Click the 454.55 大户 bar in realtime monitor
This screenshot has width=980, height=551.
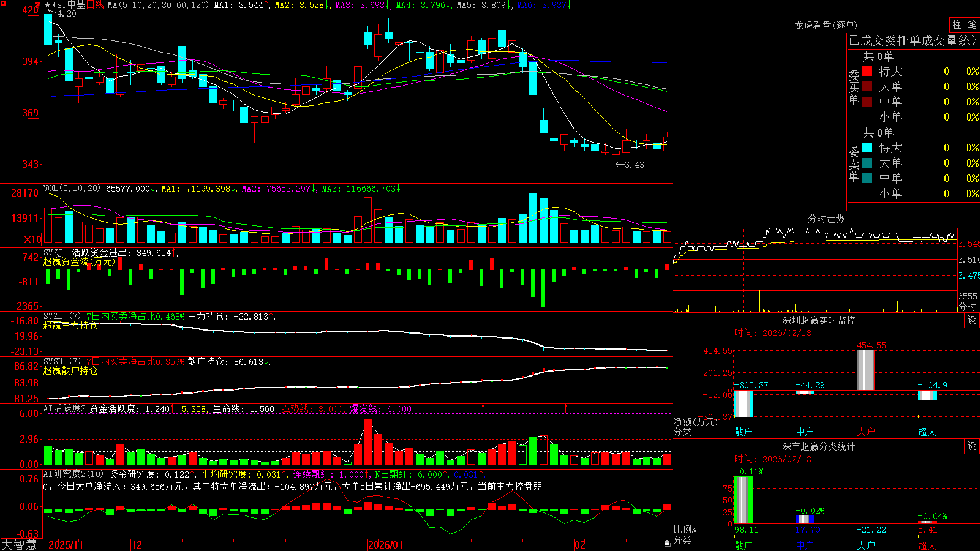point(866,370)
